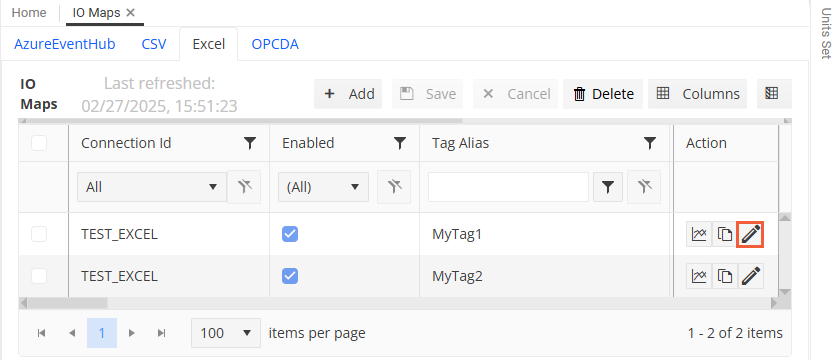Click the Tag Alias filter text field
Screen dimensions: 840x360
(x=508, y=187)
